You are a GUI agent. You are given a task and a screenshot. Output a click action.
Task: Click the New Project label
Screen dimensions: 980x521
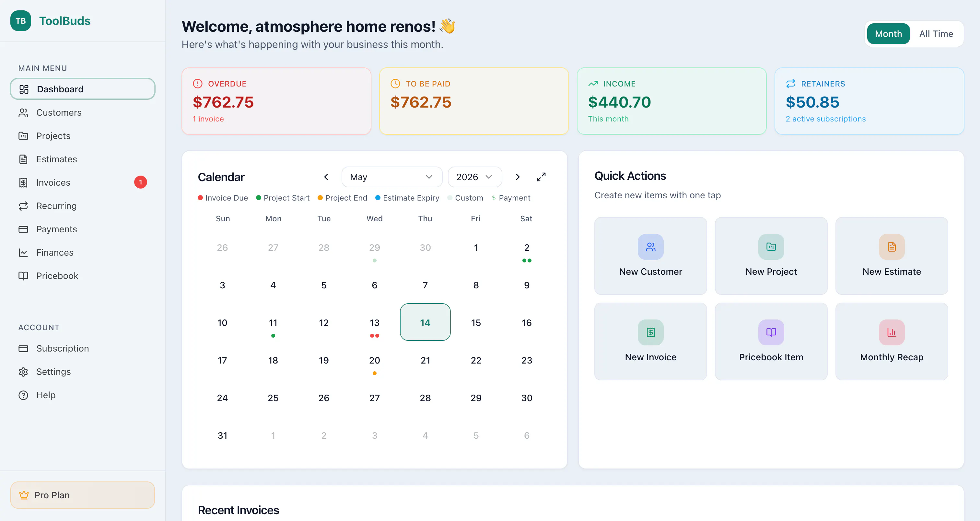coord(771,272)
